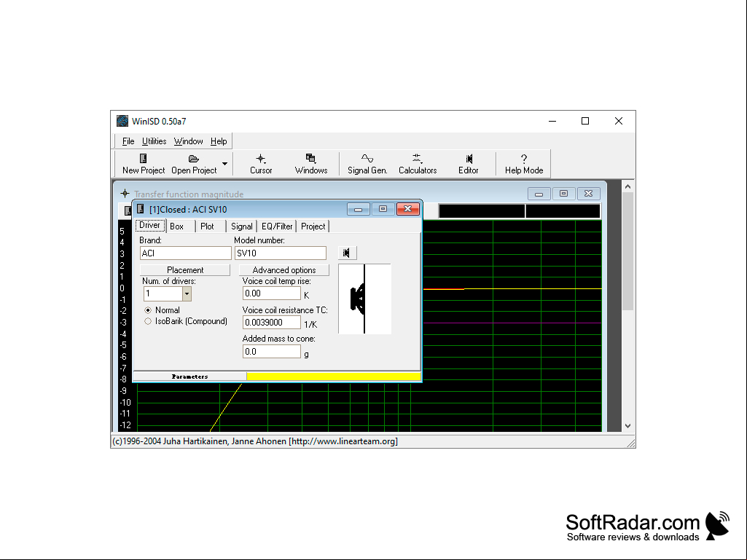Click the Advanced options button
The height and width of the screenshot is (560, 747).
click(x=284, y=270)
